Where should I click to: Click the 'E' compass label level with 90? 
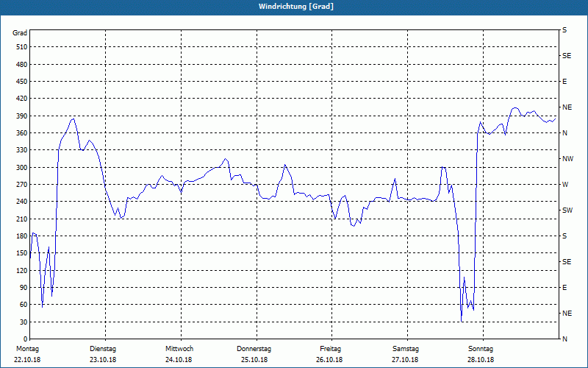[x=564, y=288]
